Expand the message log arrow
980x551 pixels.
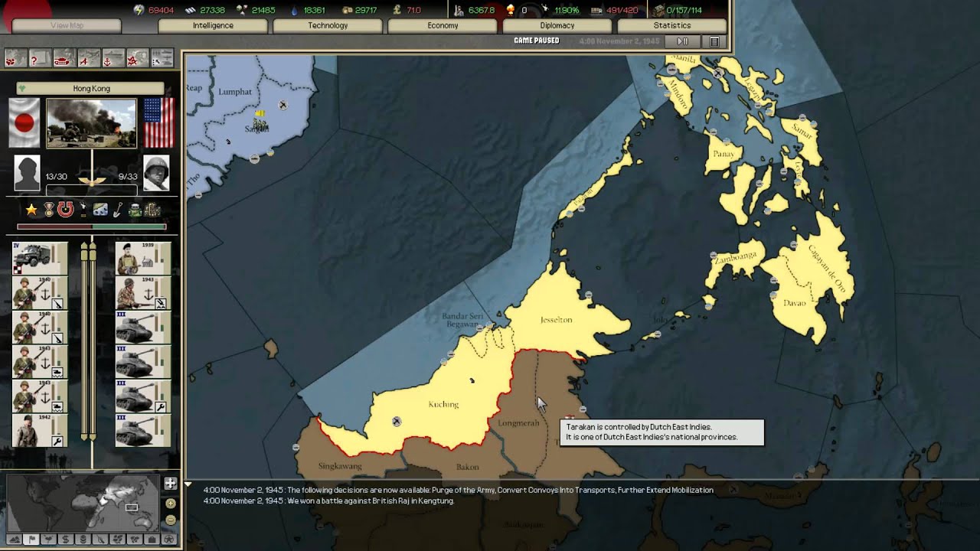[x=188, y=485]
